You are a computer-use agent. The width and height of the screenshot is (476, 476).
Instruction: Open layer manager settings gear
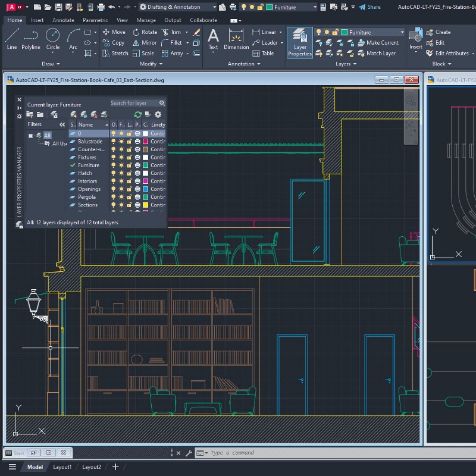coord(158,114)
